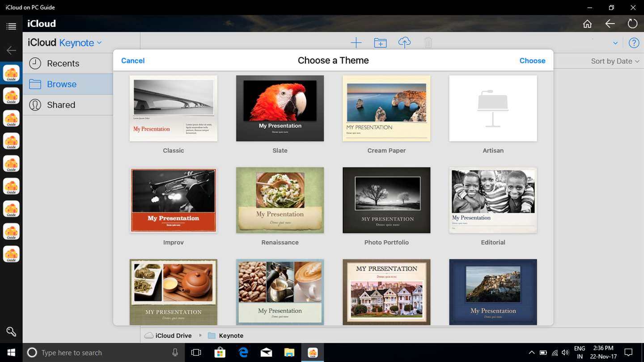The height and width of the screenshot is (362, 644).
Task: Open the clock showing 2:36 PM
Action: [x=603, y=353]
